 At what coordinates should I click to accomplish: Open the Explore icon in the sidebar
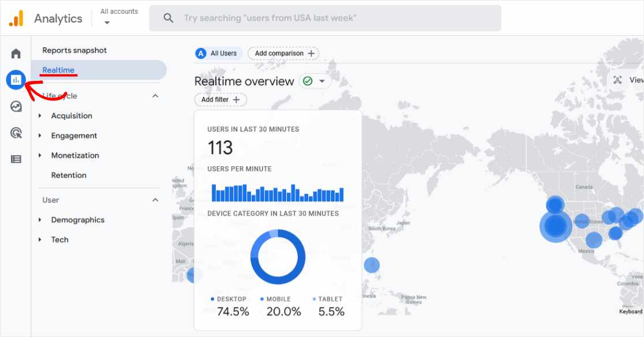(16, 107)
